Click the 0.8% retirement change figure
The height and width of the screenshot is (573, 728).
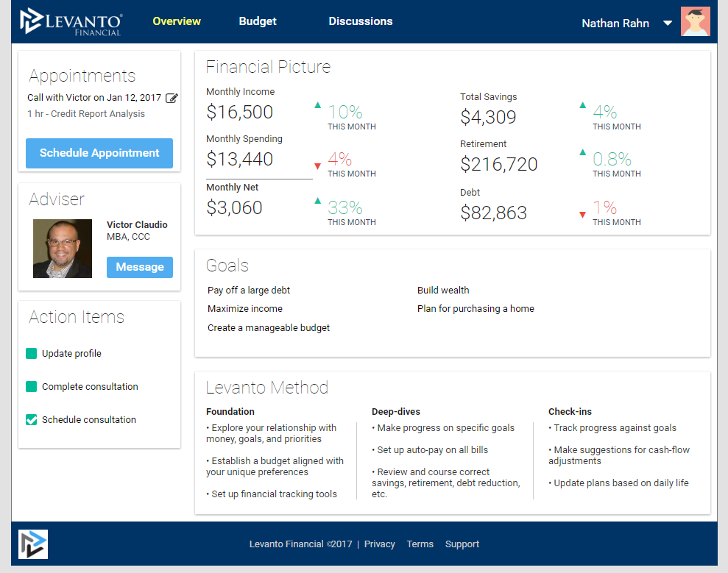[612, 159]
